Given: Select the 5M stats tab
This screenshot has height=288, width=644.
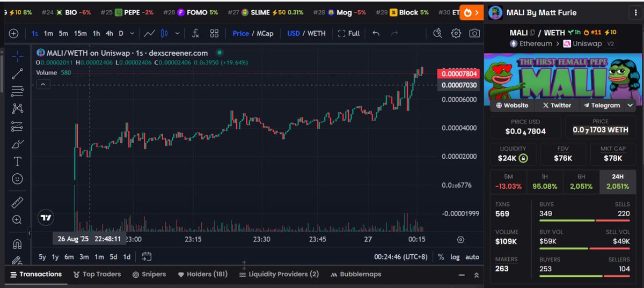Looking at the screenshot, I should coord(508,182).
